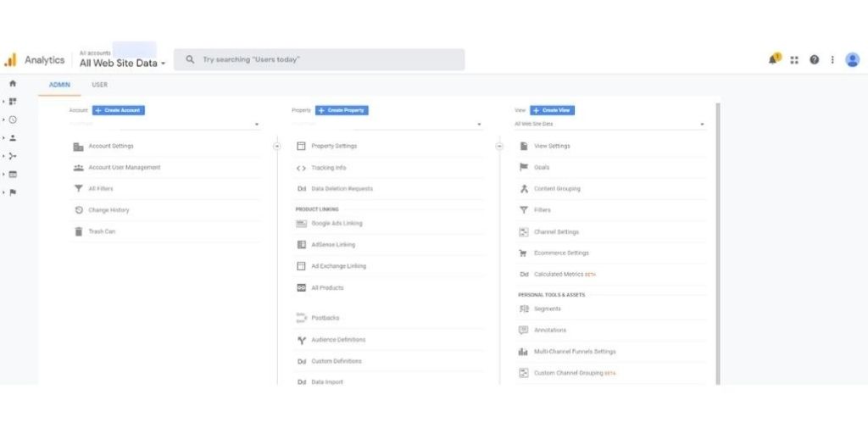Open the Home icon in sidebar

tap(13, 84)
